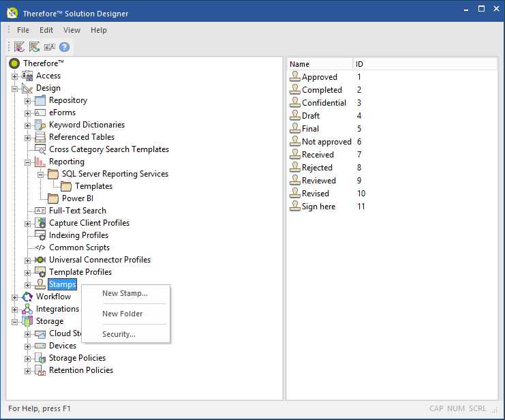
Task: Click the blue Help question mark toolbar icon
Action: (x=65, y=47)
